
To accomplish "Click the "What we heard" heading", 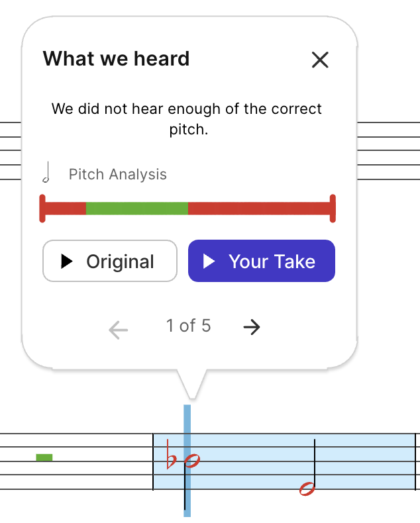I will [117, 59].
